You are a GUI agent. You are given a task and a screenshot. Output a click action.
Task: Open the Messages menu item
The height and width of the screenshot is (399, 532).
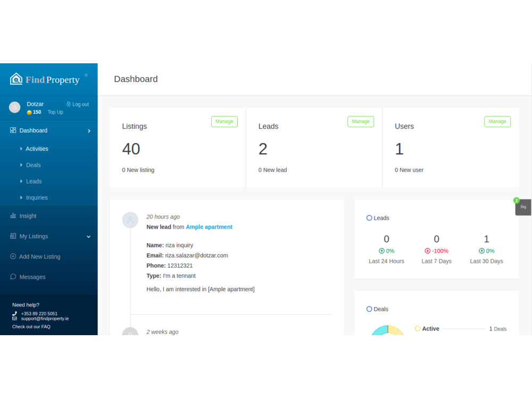pyautogui.click(x=32, y=277)
